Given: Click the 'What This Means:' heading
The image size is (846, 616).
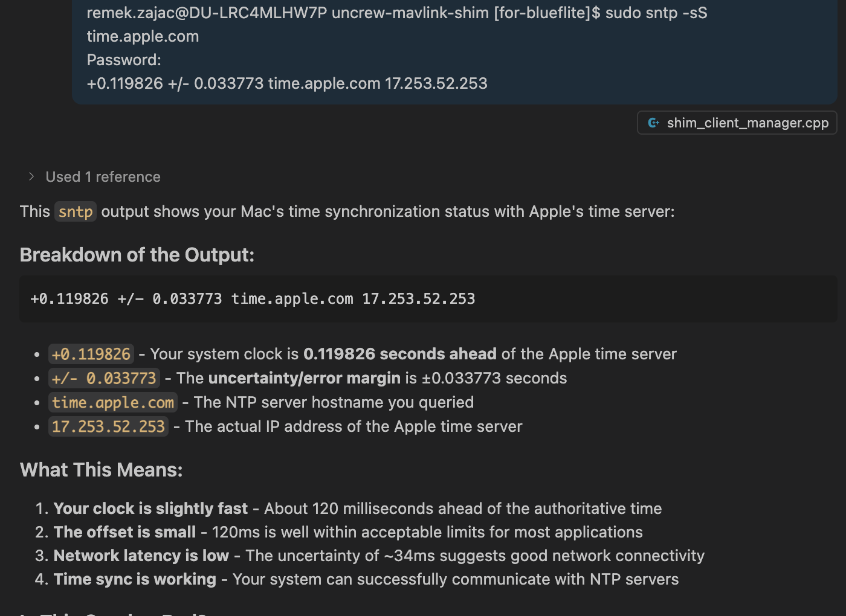Looking at the screenshot, I should (102, 470).
